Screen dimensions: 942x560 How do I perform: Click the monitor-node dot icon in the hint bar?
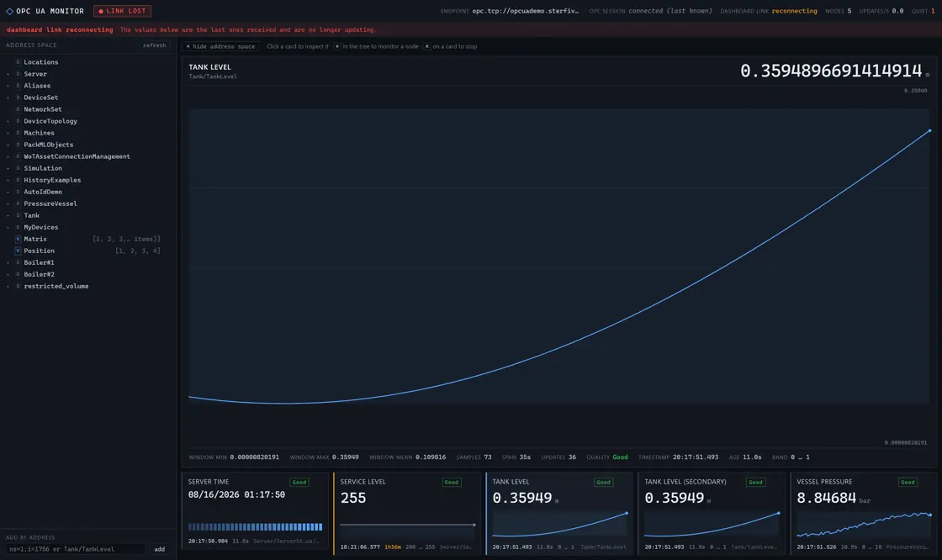(337, 46)
